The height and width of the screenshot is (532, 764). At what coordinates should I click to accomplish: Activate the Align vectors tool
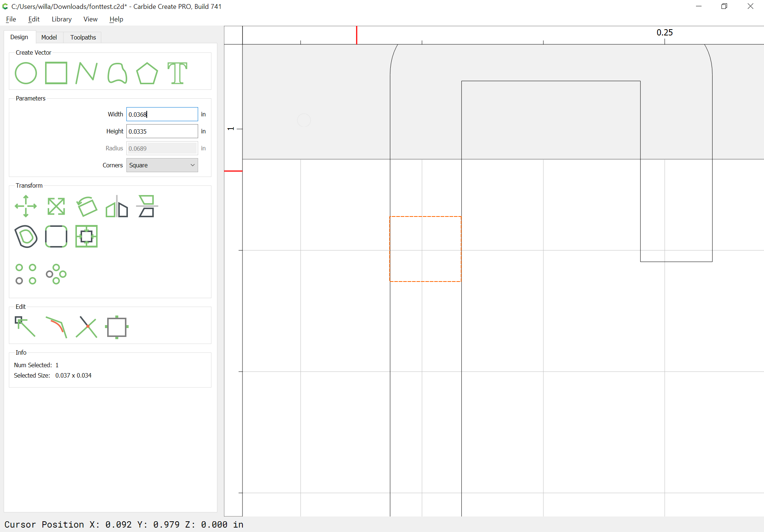point(86,236)
